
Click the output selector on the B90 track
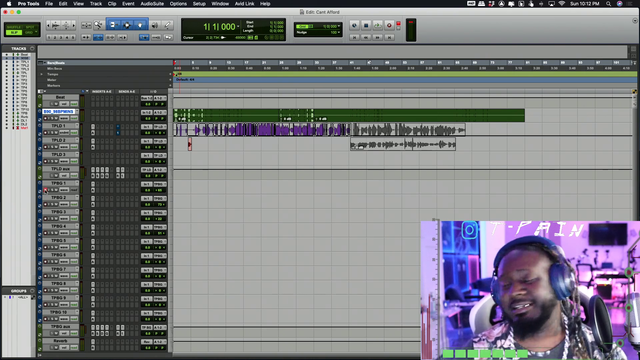click(x=160, y=112)
